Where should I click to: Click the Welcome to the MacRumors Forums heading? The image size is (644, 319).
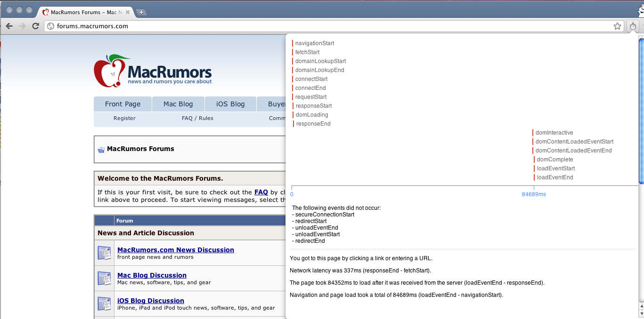[160, 178]
